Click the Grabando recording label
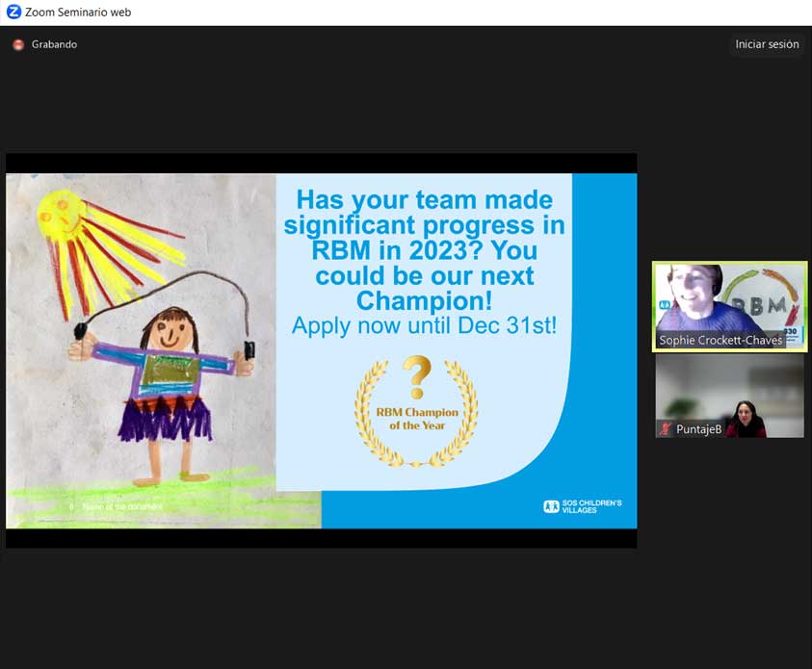This screenshot has width=812, height=669. click(x=54, y=44)
